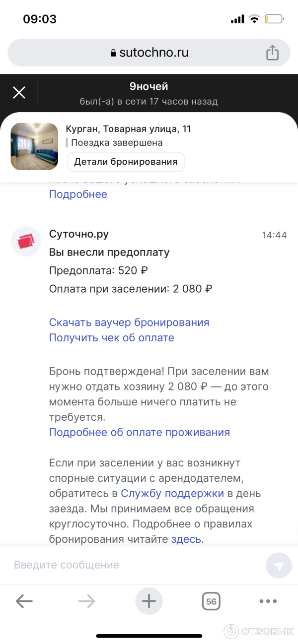The width and height of the screenshot is (298, 644).
Task: Open a new tab with plus icon
Action: tap(149, 602)
